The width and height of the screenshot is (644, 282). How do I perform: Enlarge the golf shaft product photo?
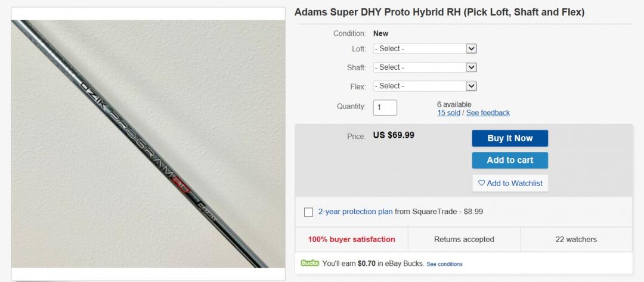click(x=148, y=143)
